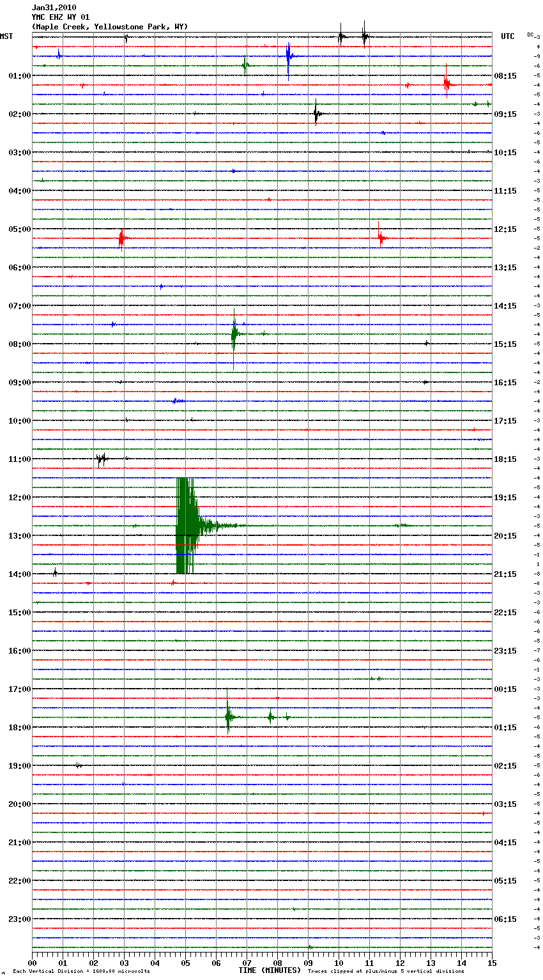Click the station code "YMC EHZ WY 01"
543x980 pixels.
point(61,17)
